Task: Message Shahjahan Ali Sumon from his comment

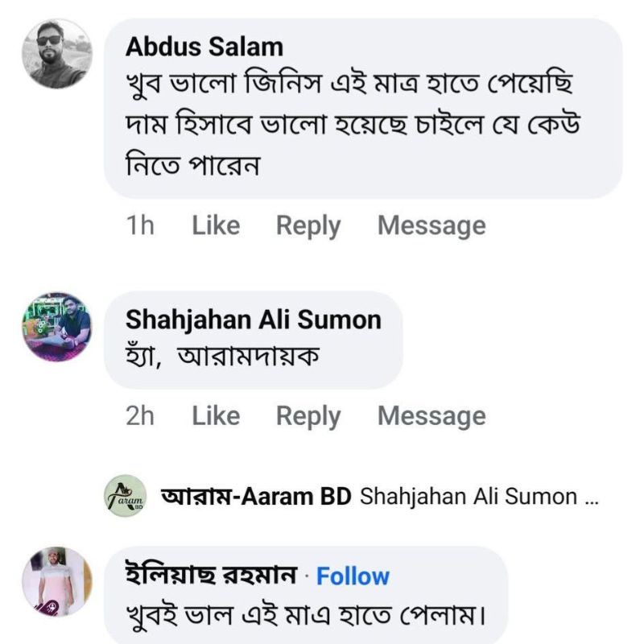Action: tap(431, 416)
